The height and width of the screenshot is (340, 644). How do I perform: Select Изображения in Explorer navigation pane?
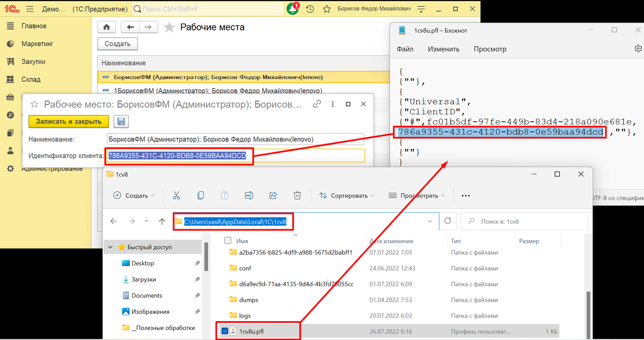[150, 312]
